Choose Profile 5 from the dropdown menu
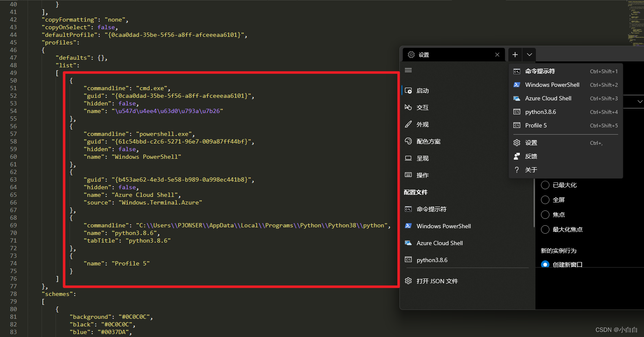The image size is (644, 337). (x=566, y=125)
